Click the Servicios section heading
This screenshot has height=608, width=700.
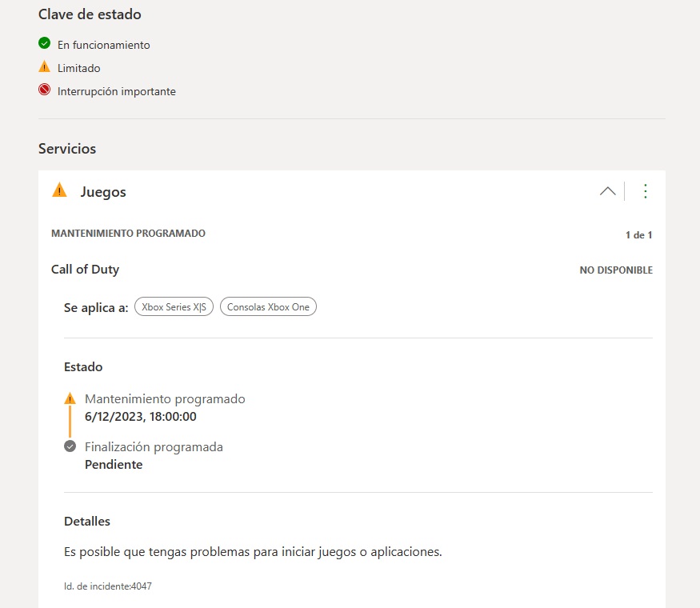[x=67, y=149]
